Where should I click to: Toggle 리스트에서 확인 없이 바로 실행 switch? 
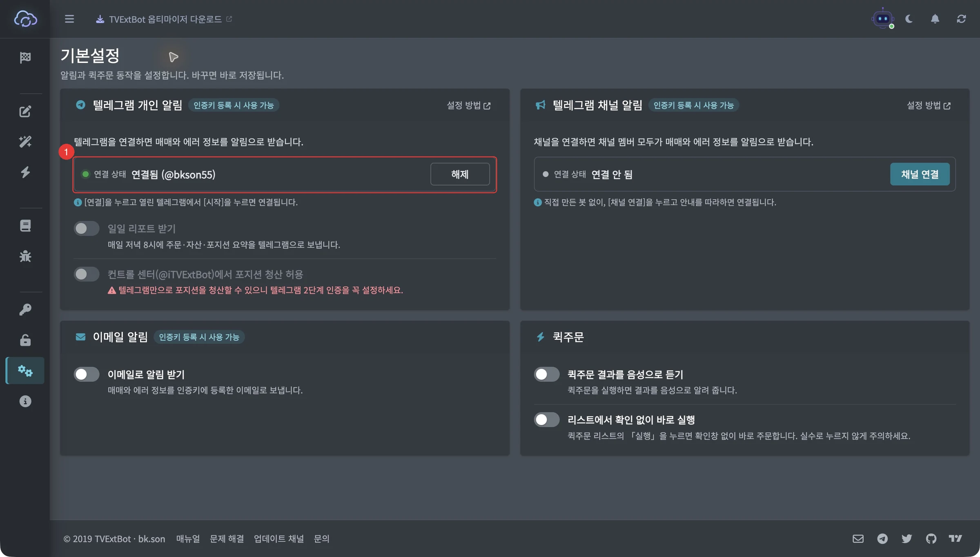point(547,419)
